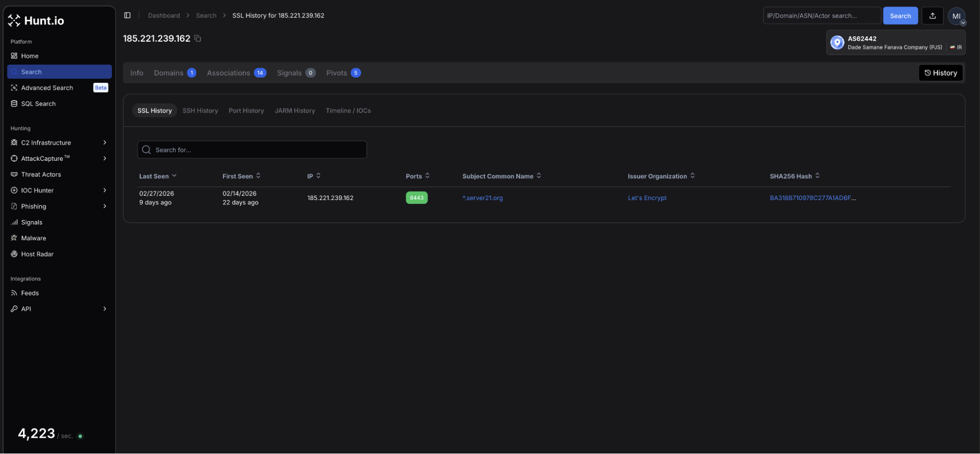The width and height of the screenshot is (980, 454).
Task: Select the Host Radar icon
Action: 14,254
